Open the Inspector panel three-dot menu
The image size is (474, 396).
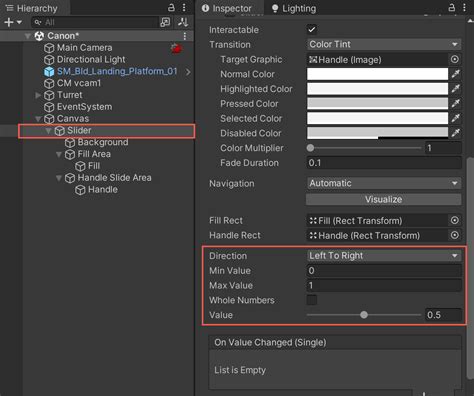pyautogui.click(x=464, y=8)
